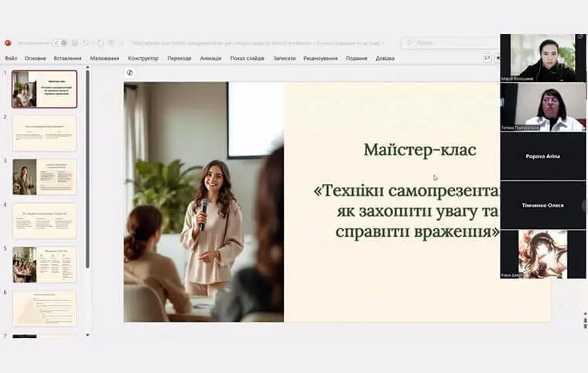Click the accessibility icon above the slide
588x373 pixels.
(130, 73)
